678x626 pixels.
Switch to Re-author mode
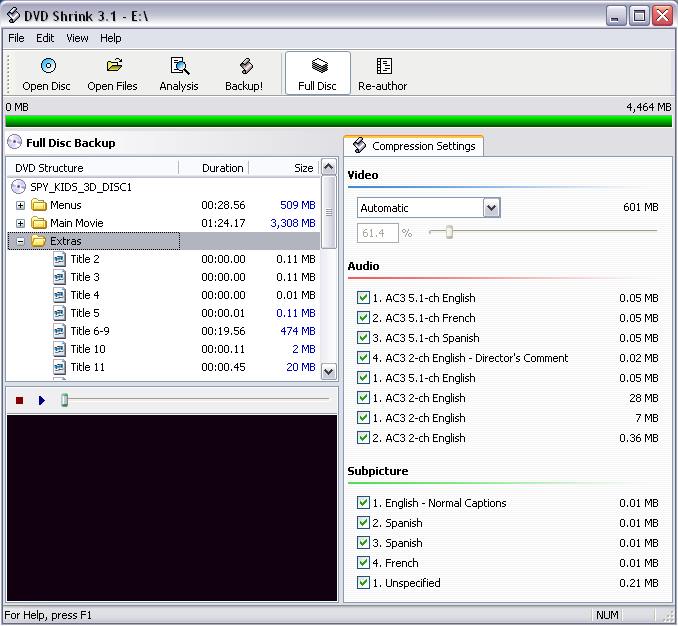[383, 73]
